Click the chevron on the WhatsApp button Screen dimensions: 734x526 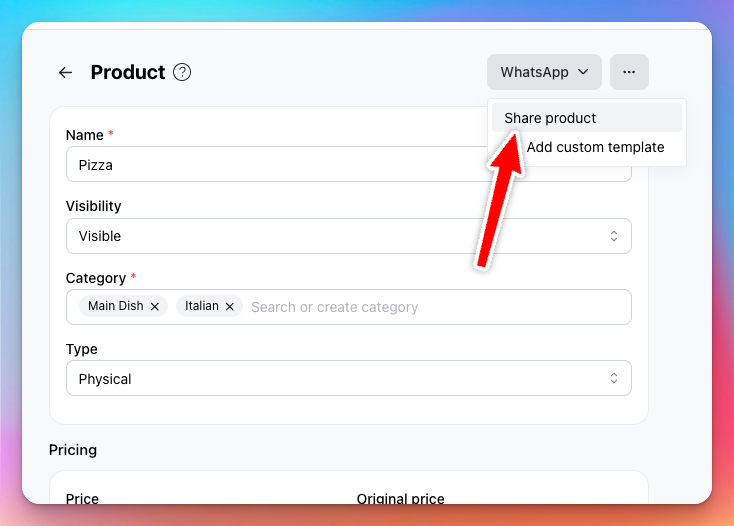point(583,72)
